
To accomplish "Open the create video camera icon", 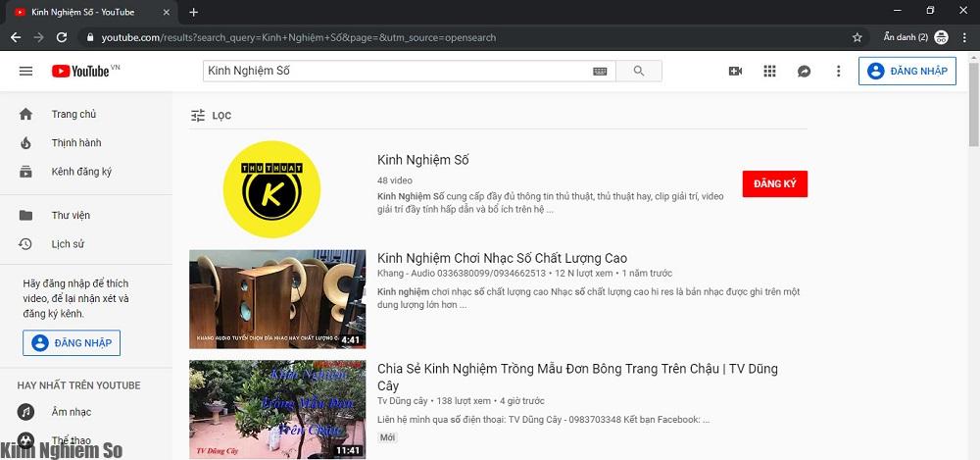I will click(736, 72).
